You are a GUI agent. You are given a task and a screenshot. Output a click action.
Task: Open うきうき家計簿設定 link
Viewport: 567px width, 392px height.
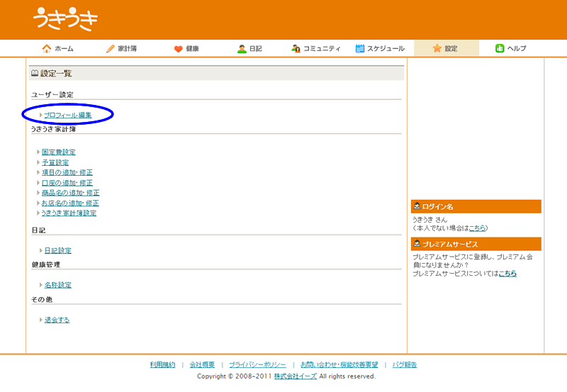click(69, 213)
